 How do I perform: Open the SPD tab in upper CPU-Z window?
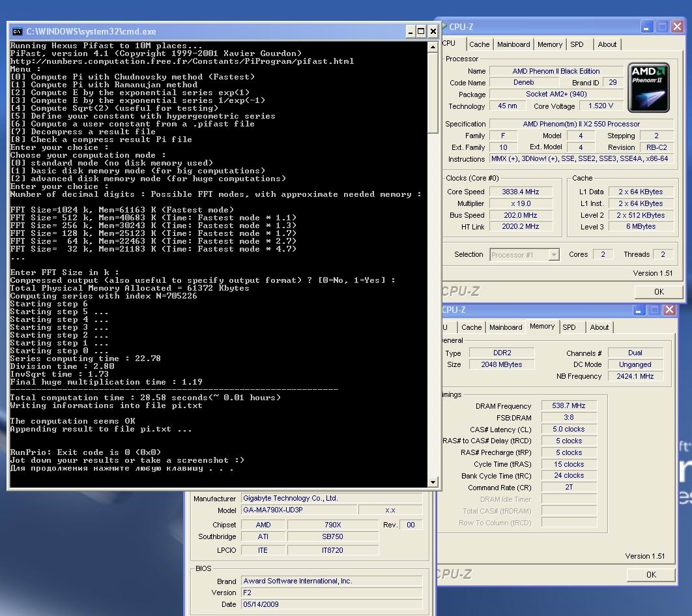point(577,44)
